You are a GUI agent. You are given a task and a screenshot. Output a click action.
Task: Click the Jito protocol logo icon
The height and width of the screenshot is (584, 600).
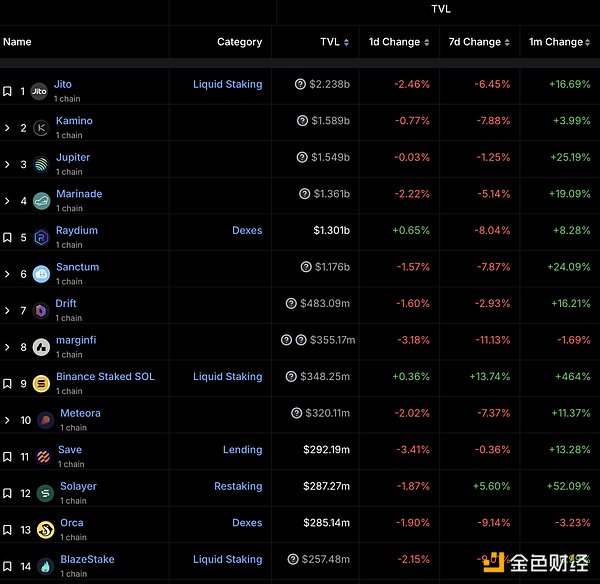tap(40, 91)
